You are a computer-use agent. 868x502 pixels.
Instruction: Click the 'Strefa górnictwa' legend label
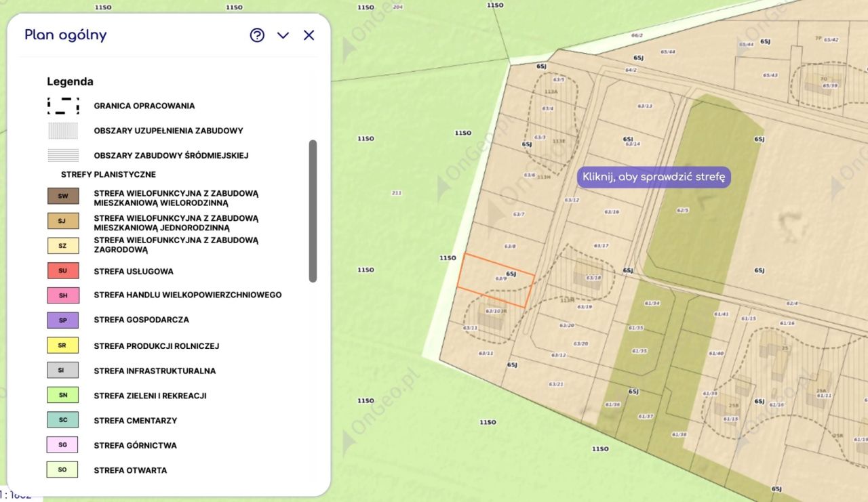click(x=136, y=445)
